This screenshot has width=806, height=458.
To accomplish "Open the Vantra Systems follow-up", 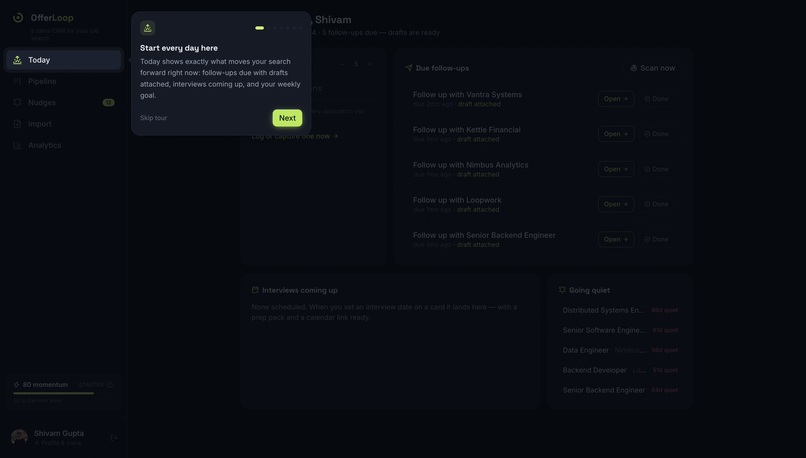I will pos(616,99).
